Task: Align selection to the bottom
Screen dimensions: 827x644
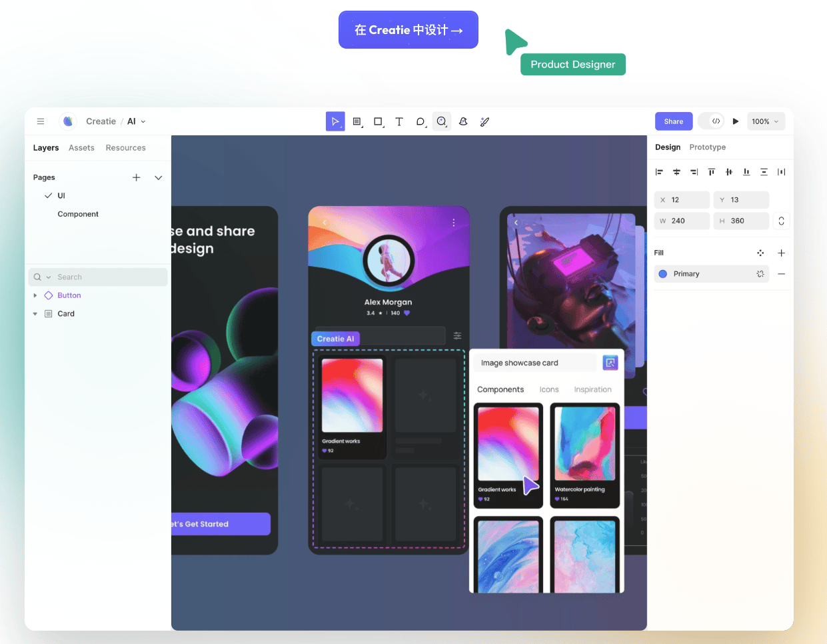Action: pos(746,172)
